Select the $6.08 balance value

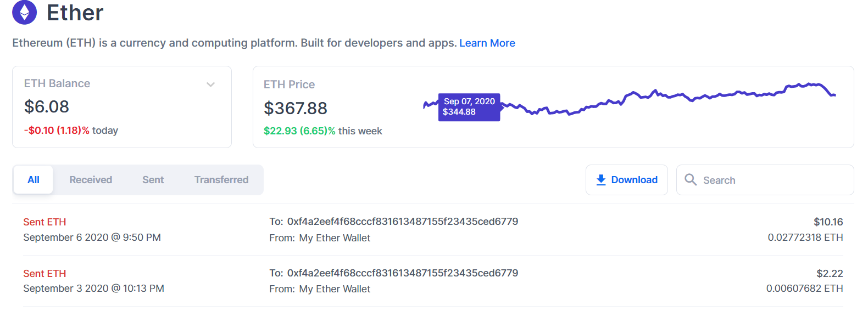(47, 106)
